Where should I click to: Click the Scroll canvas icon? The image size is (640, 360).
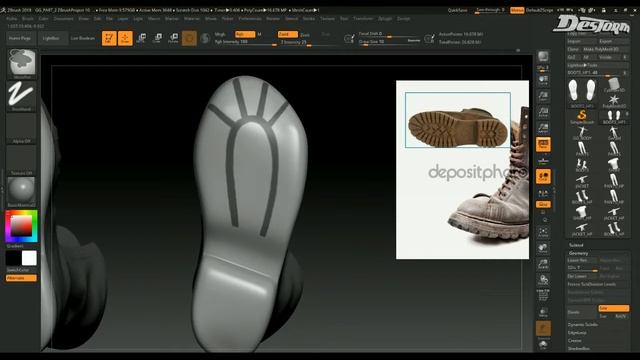[543, 81]
